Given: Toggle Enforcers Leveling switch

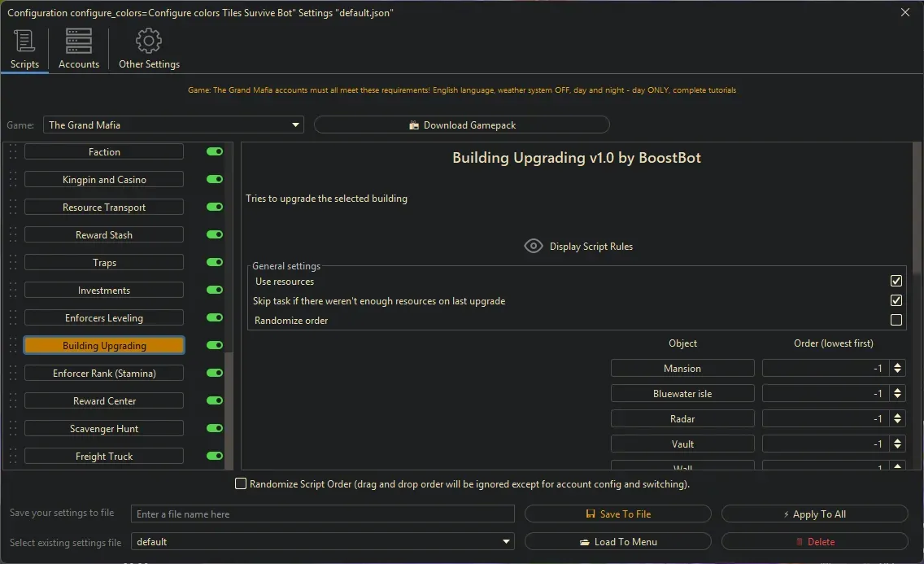Looking at the screenshot, I should pyautogui.click(x=215, y=317).
